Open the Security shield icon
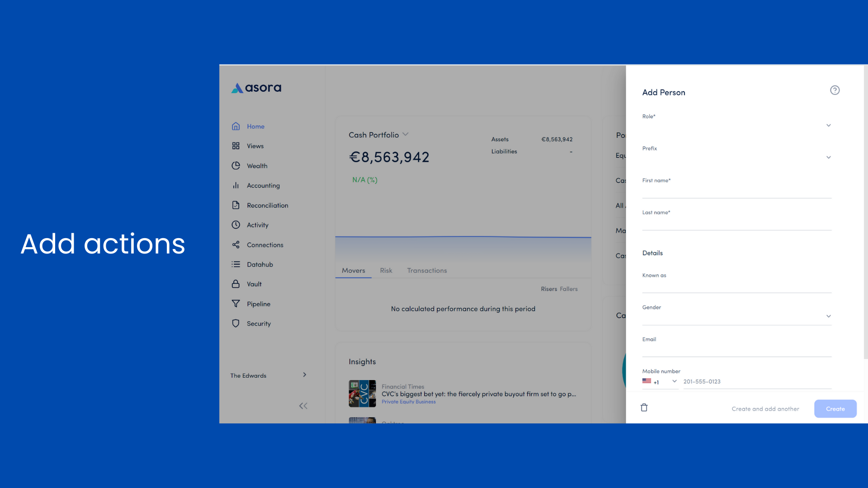 [236, 324]
